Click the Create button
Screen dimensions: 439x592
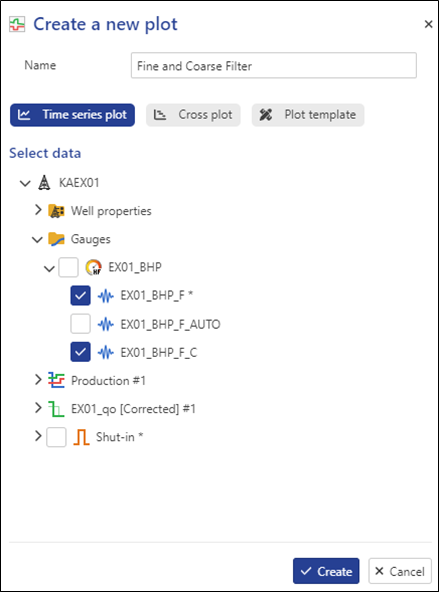tap(326, 571)
